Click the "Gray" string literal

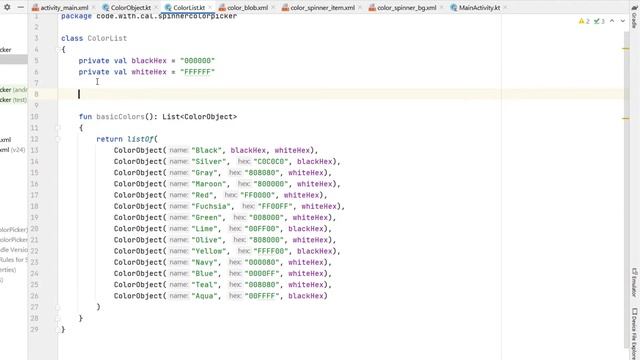coord(204,173)
